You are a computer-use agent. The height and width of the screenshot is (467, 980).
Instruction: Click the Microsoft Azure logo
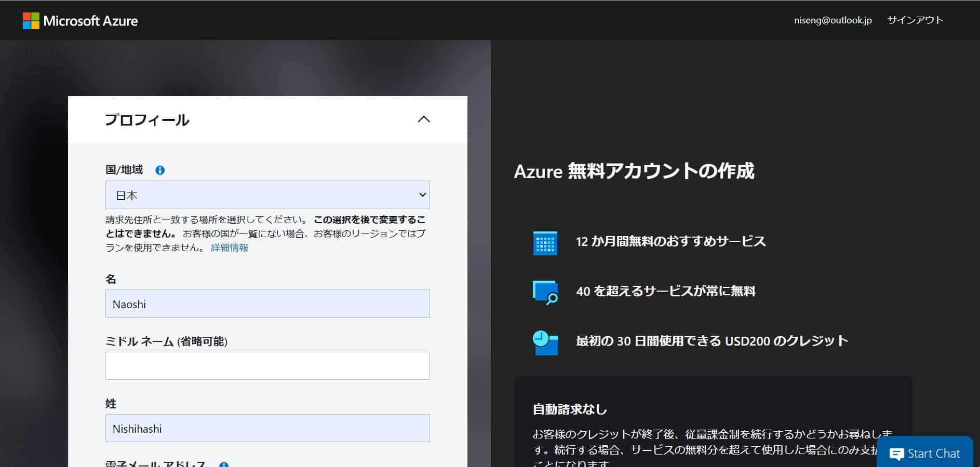(80, 21)
